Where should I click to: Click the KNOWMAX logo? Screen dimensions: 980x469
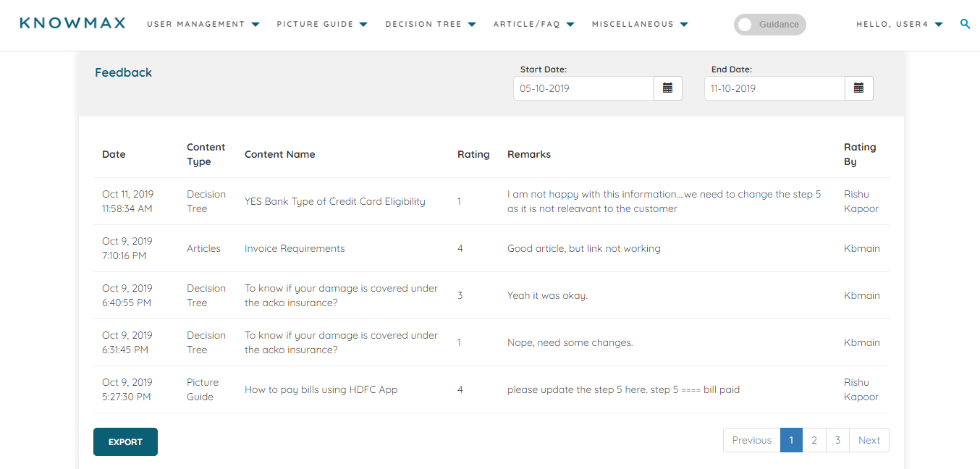tap(72, 23)
